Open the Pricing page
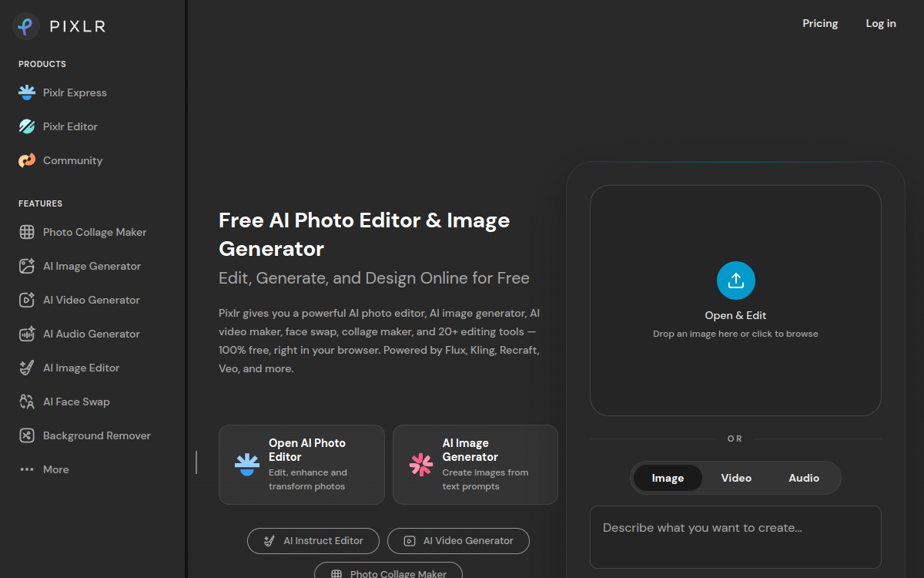924x578 pixels. point(820,23)
